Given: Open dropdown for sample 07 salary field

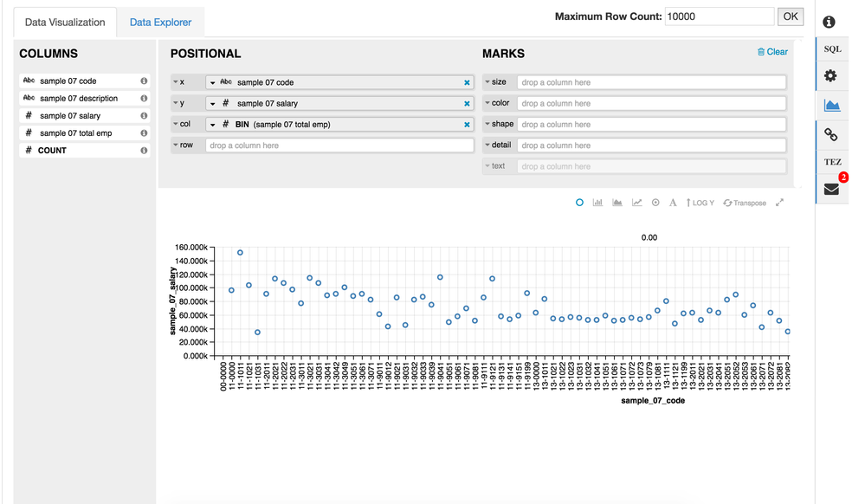Looking at the screenshot, I should click(x=213, y=104).
